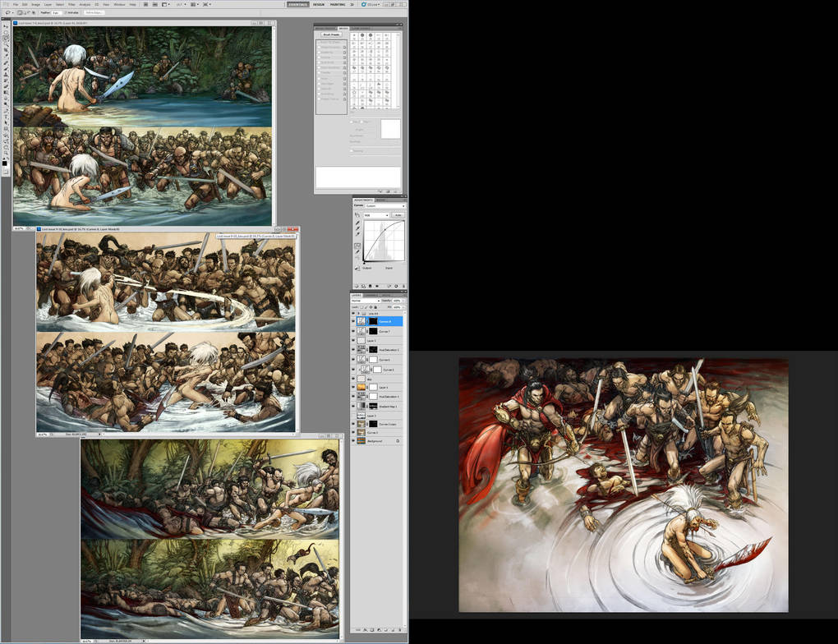The image size is (838, 644).
Task: Pick the Zoom tool in the toolbox
Action: [x=6, y=152]
